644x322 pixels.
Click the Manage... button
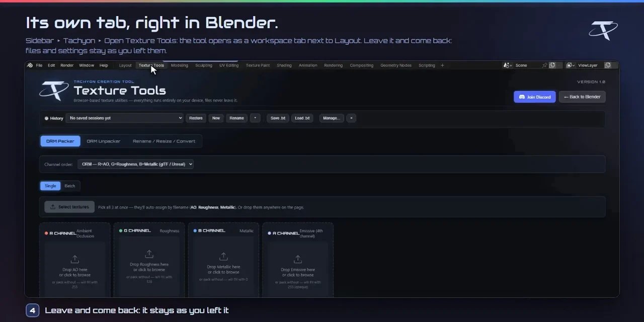point(331,118)
